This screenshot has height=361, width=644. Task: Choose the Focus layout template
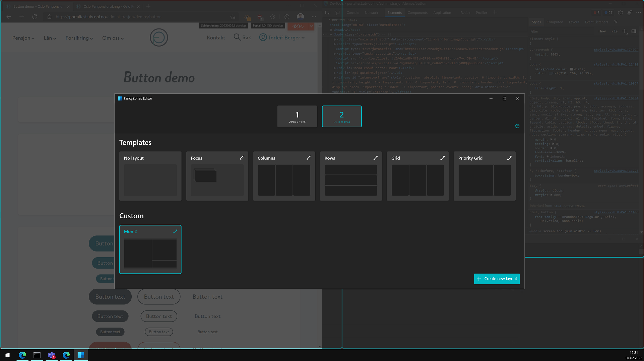point(217,176)
